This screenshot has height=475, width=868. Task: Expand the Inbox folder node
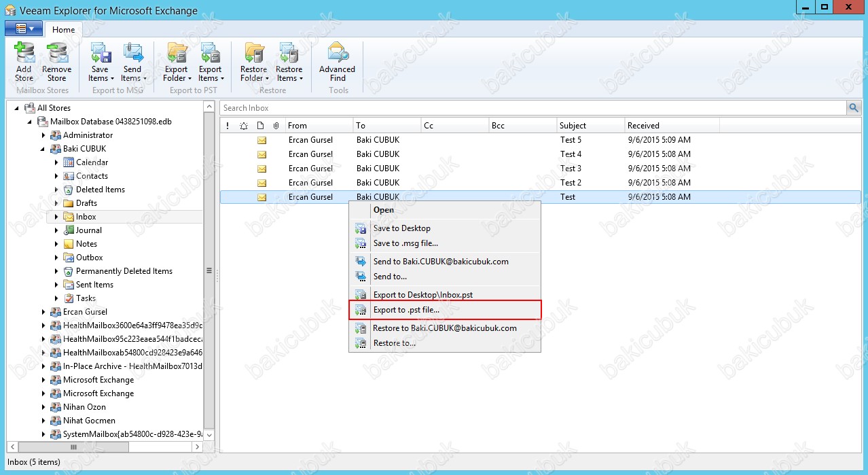(x=56, y=217)
